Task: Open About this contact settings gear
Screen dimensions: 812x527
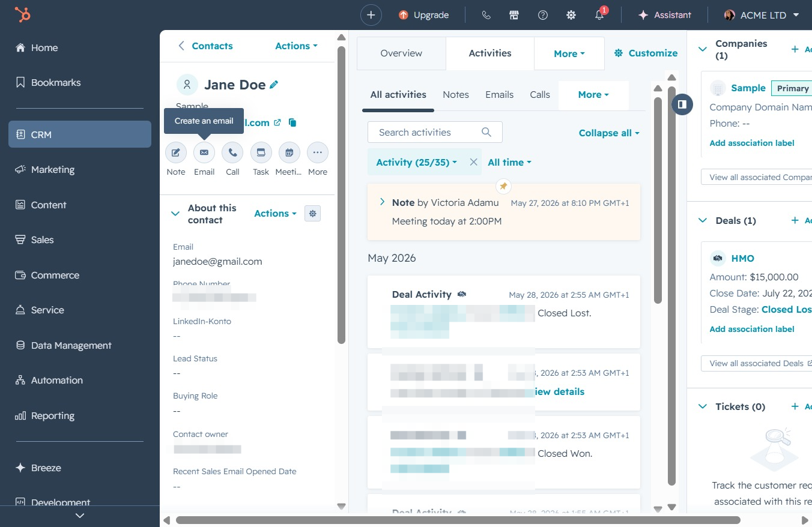Action: pyautogui.click(x=312, y=213)
